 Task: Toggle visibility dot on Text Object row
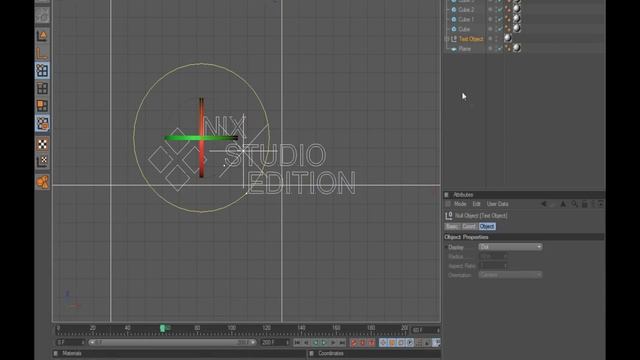pyautogui.click(x=490, y=39)
